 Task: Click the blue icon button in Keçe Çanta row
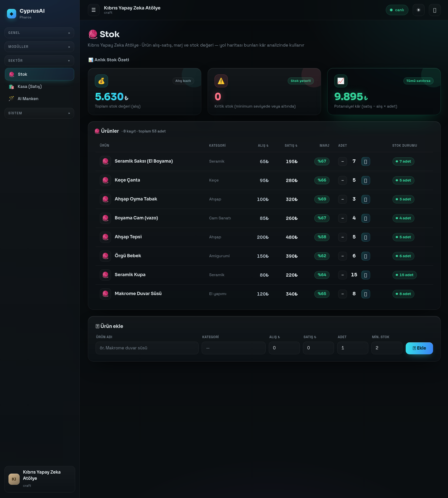pyautogui.click(x=366, y=180)
